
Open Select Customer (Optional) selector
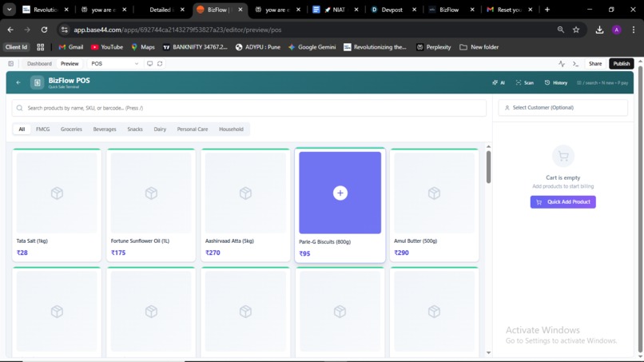pos(563,108)
